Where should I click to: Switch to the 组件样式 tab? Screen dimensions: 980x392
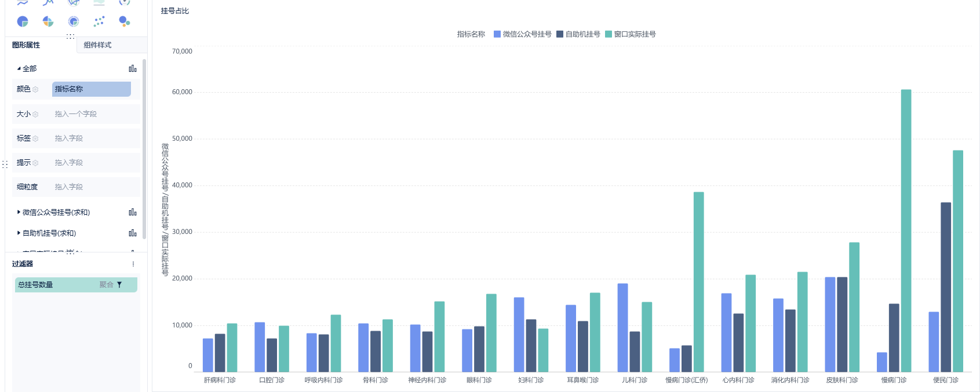(97, 45)
